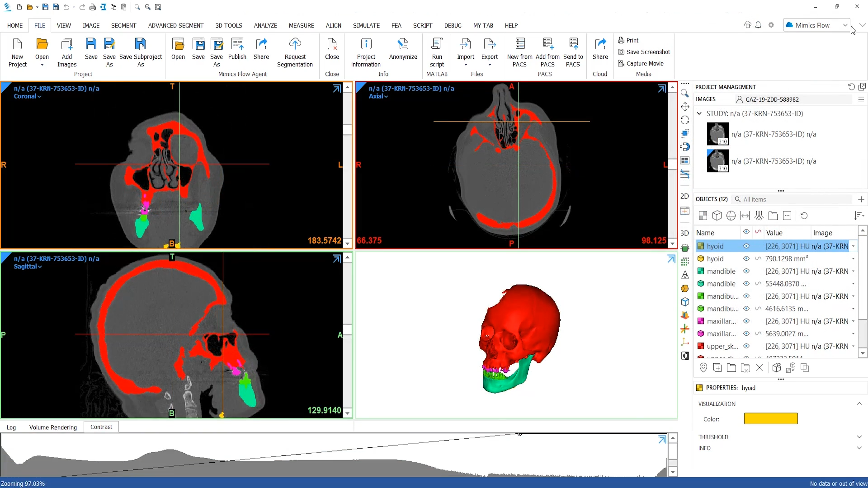
Task: Click Save Screenshot in Media group
Action: click(644, 52)
